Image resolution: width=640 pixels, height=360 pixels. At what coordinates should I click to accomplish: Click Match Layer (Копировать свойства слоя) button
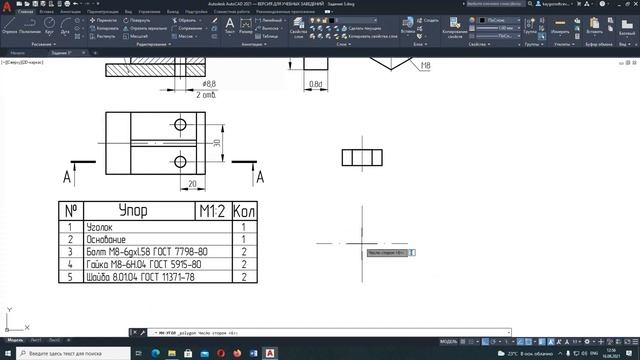[x=369, y=36]
